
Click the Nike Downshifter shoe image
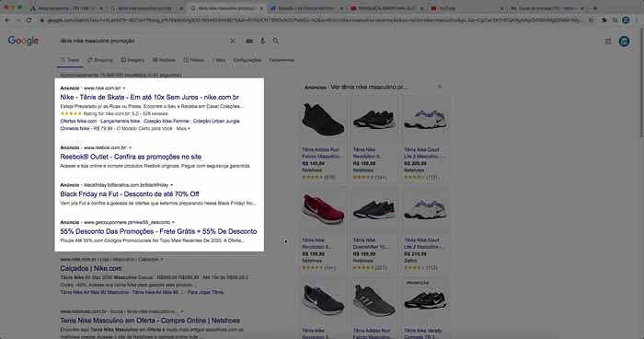374,209
